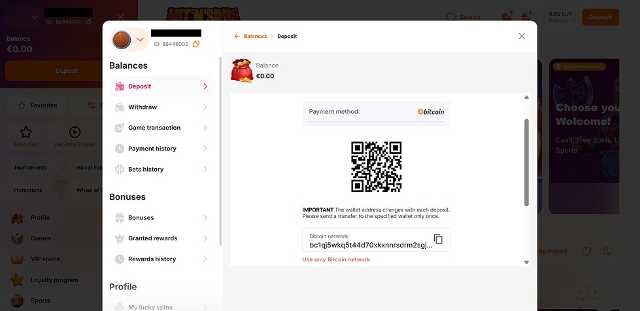Click the Bets history basketball icon
644x311 pixels.
click(x=120, y=169)
